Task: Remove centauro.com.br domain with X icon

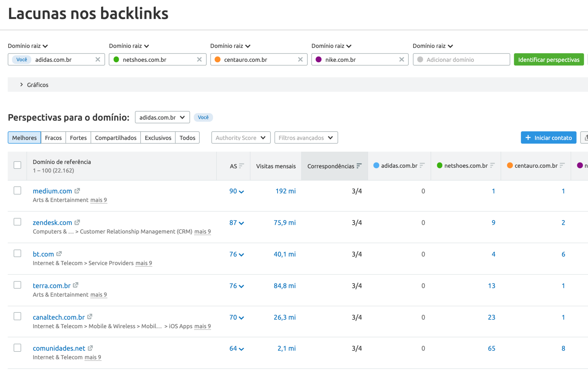Action: coord(300,59)
